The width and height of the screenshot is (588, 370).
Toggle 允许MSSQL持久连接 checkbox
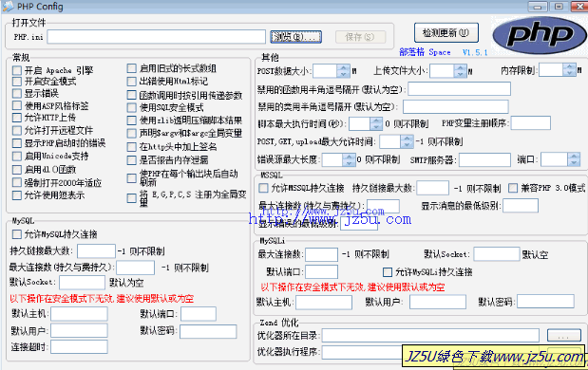pyautogui.click(x=264, y=188)
